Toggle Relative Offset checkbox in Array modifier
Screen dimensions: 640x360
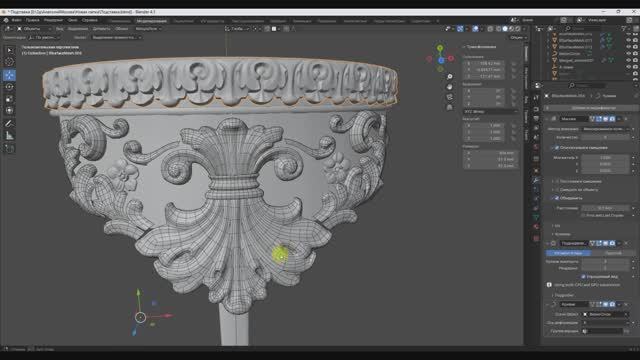pos(557,148)
